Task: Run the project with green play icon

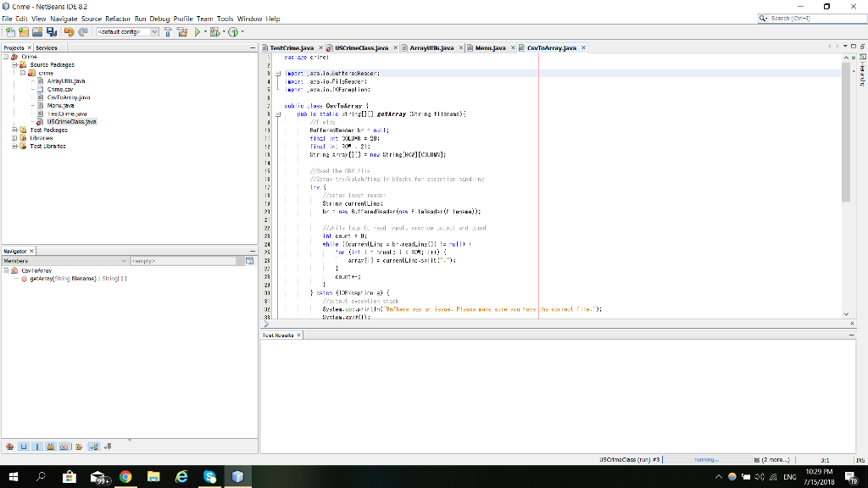Action: click(198, 32)
